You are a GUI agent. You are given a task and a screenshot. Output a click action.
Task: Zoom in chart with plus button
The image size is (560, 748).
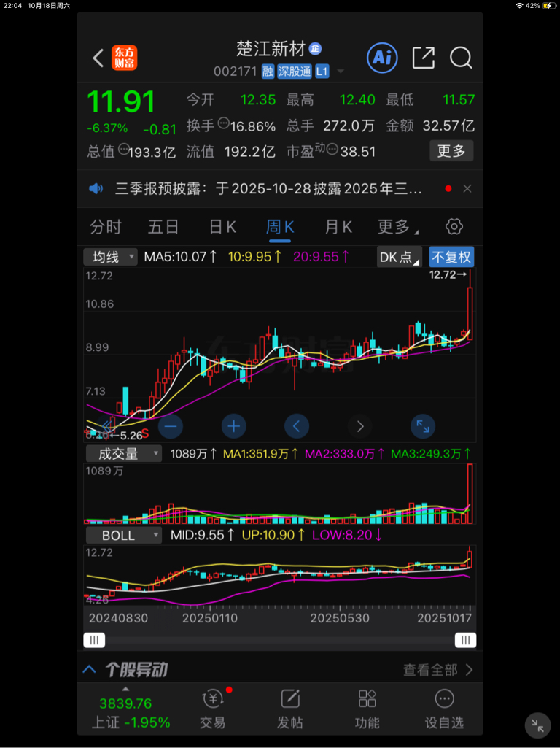coord(233,426)
